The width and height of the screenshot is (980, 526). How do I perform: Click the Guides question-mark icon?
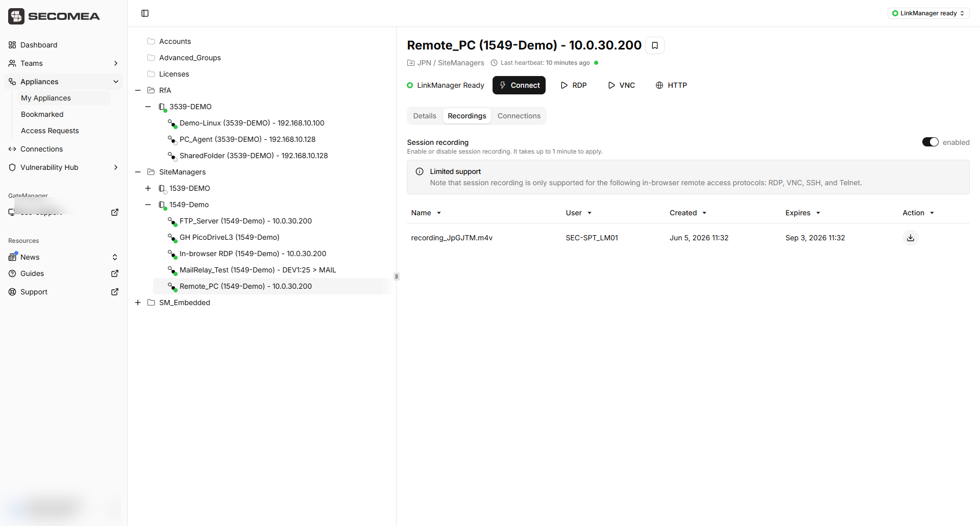point(12,273)
